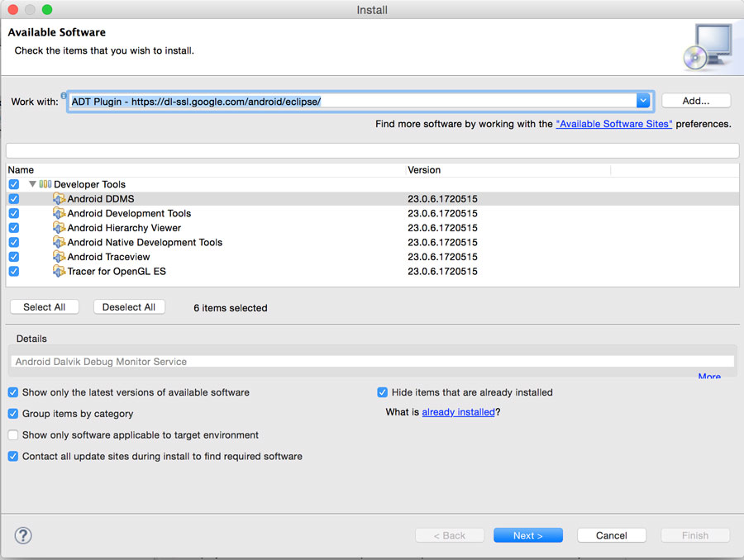Open the Work with site dropdown arrow

643,101
